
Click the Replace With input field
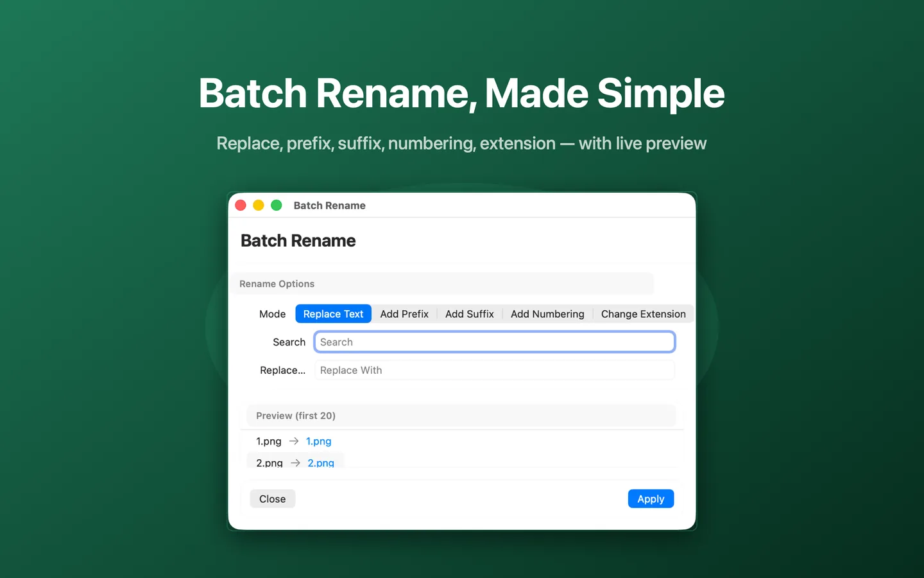(x=494, y=371)
